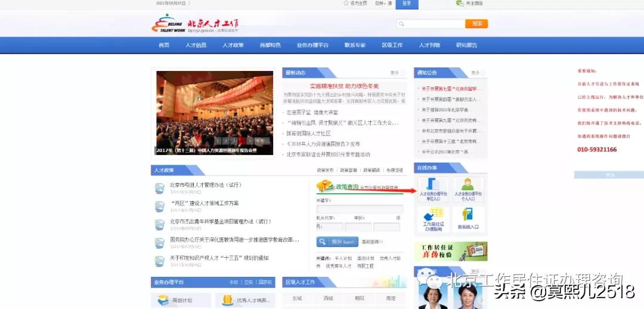The height and width of the screenshot is (309, 644).
Task: Click document icon beside 国务院办公厅关于深化医教协同
Action: click(x=159, y=243)
